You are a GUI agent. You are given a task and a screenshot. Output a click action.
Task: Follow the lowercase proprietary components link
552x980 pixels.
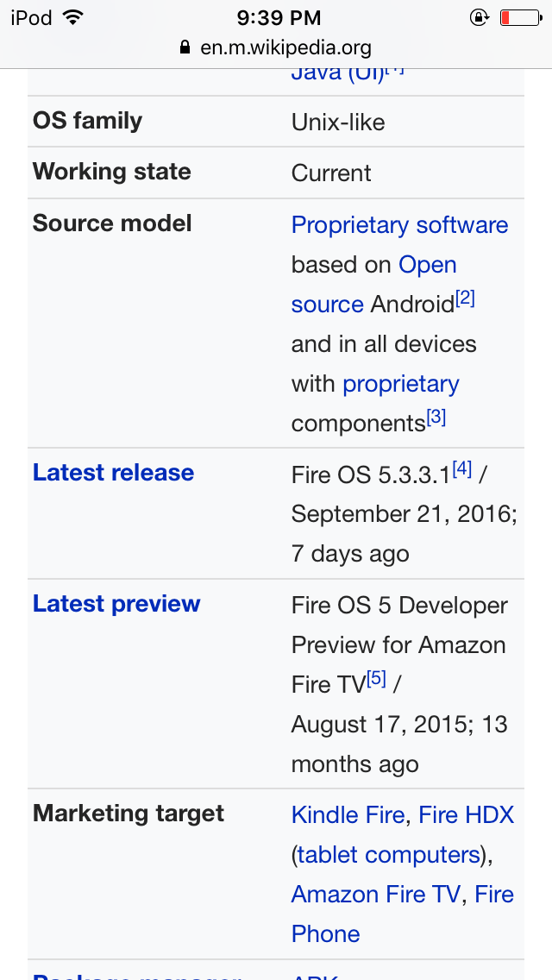pos(400,384)
